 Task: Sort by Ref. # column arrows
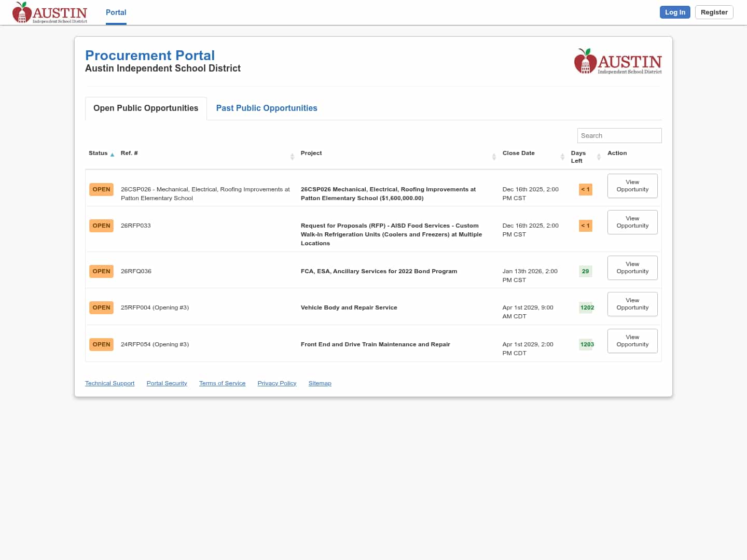(292, 157)
